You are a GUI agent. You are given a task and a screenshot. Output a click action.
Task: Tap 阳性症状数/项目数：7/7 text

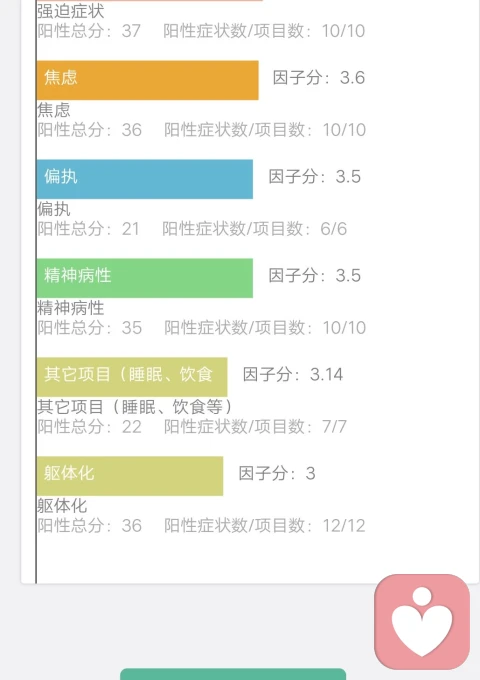(x=255, y=427)
